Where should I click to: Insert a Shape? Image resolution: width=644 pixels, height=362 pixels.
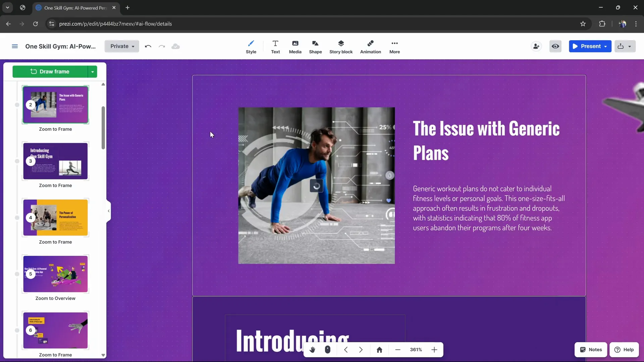point(315,46)
